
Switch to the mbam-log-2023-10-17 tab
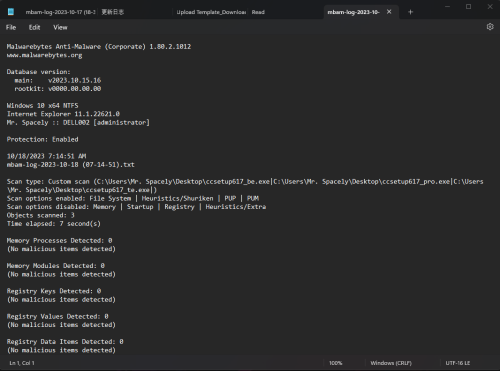point(60,12)
